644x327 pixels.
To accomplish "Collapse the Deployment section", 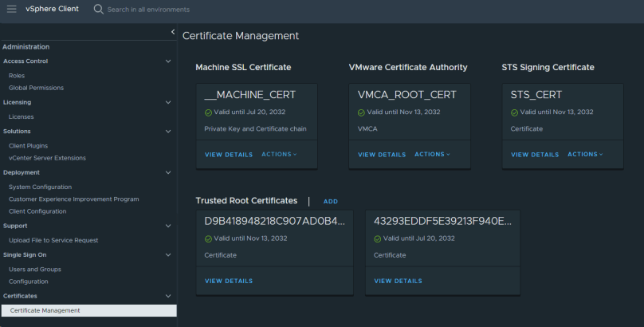I will click(x=167, y=172).
